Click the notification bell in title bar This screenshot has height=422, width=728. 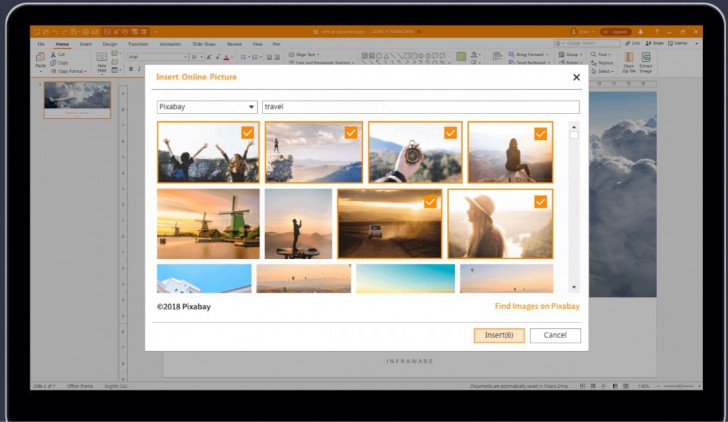(640, 32)
